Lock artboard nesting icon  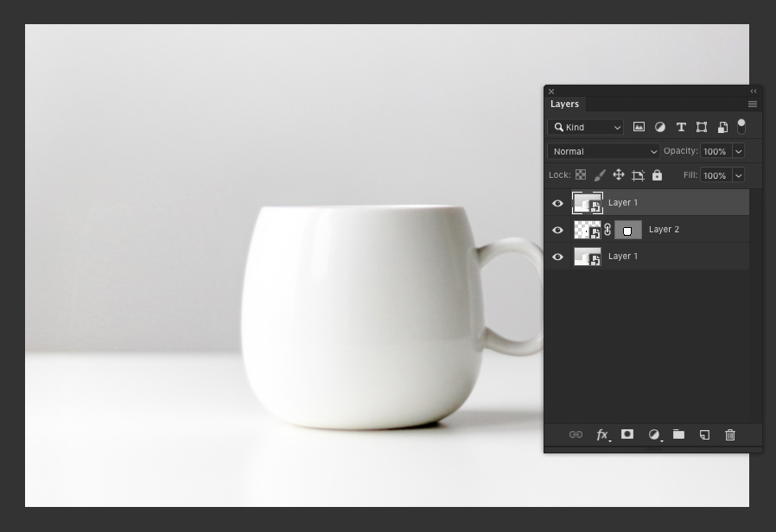[x=638, y=175]
